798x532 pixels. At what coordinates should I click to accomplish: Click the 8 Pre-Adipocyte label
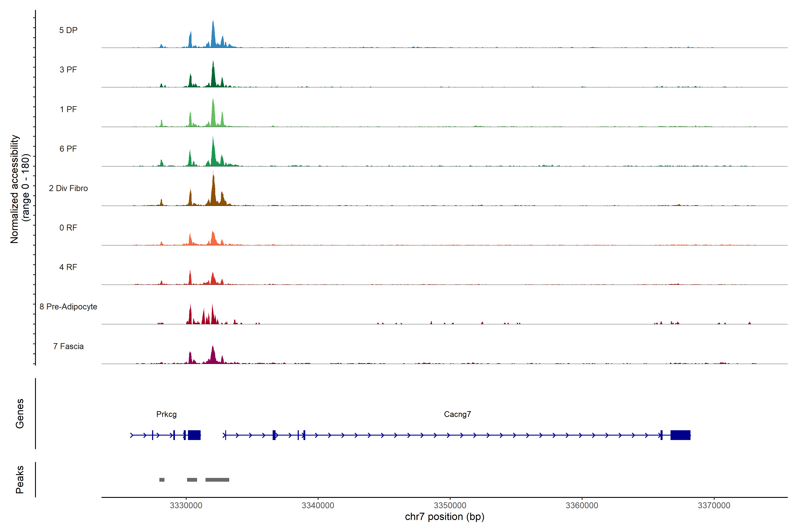pyautogui.click(x=68, y=307)
